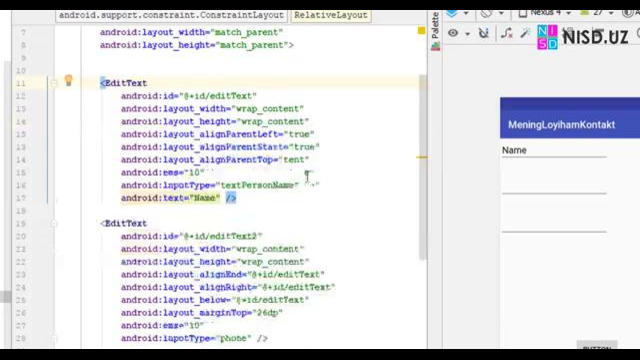Click the Palette panel icon
Screen dimensions: 640x360
point(436,46)
